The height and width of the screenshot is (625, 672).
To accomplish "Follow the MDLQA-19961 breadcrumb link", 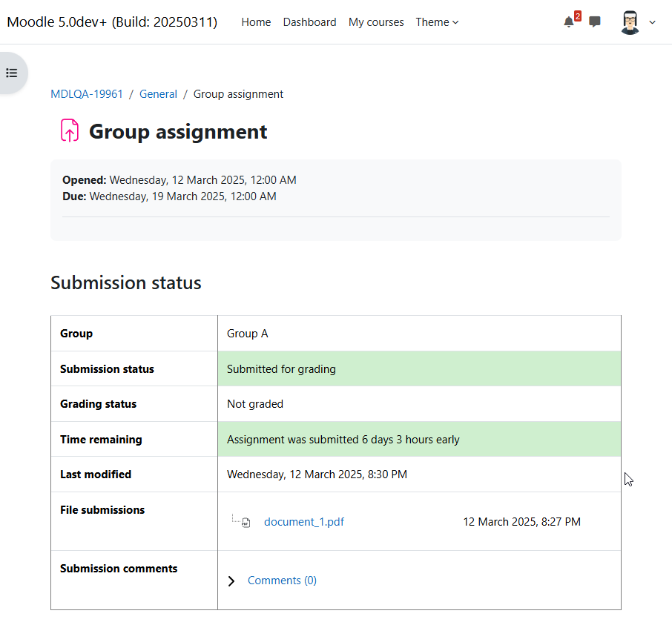I will (87, 94).
